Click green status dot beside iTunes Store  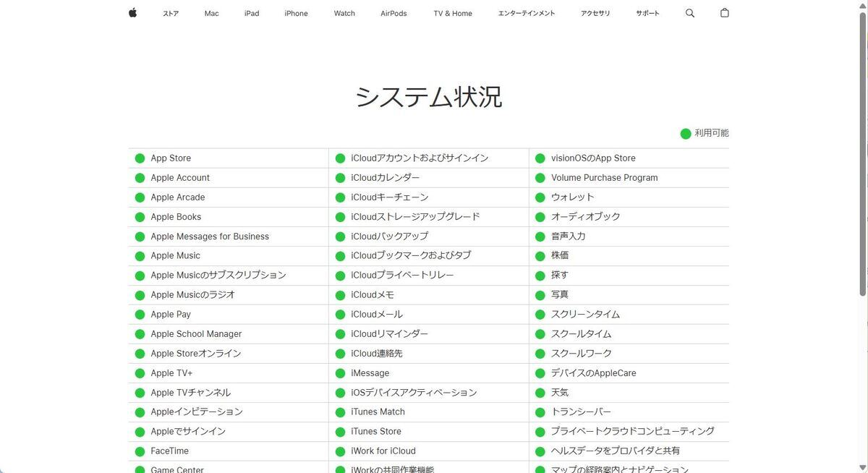pyautogui.click(x=340, y=432)
